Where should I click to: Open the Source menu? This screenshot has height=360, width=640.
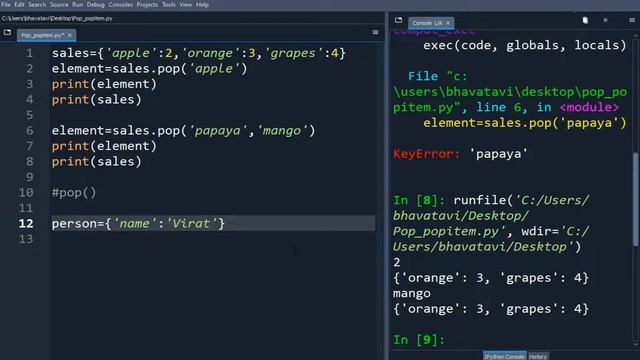pyautogui.click(x=59, y=4)
